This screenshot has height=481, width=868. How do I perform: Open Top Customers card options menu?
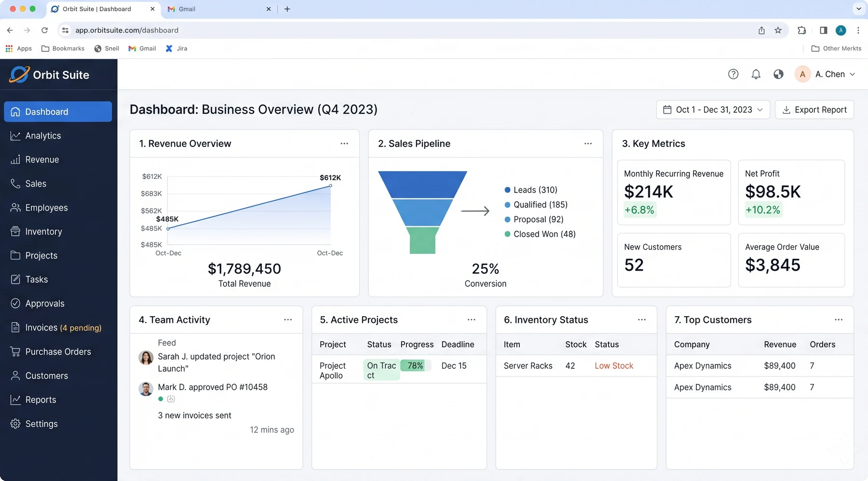tap(839, 320)
